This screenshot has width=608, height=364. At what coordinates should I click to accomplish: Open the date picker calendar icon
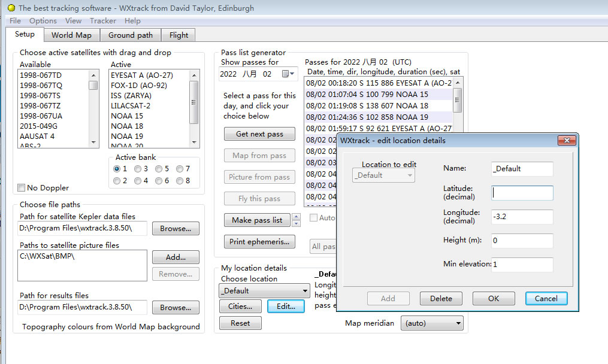287,74
